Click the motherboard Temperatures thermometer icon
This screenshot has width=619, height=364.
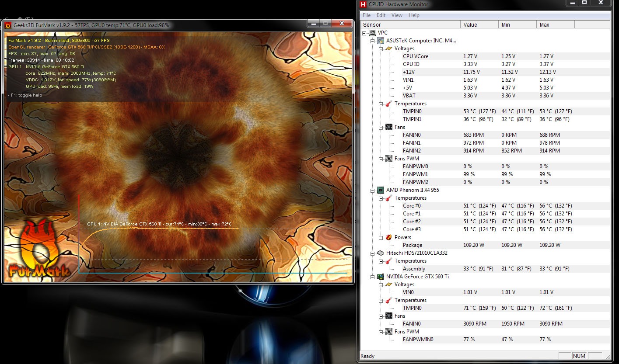pyautogui.click(x=388, y=104)
